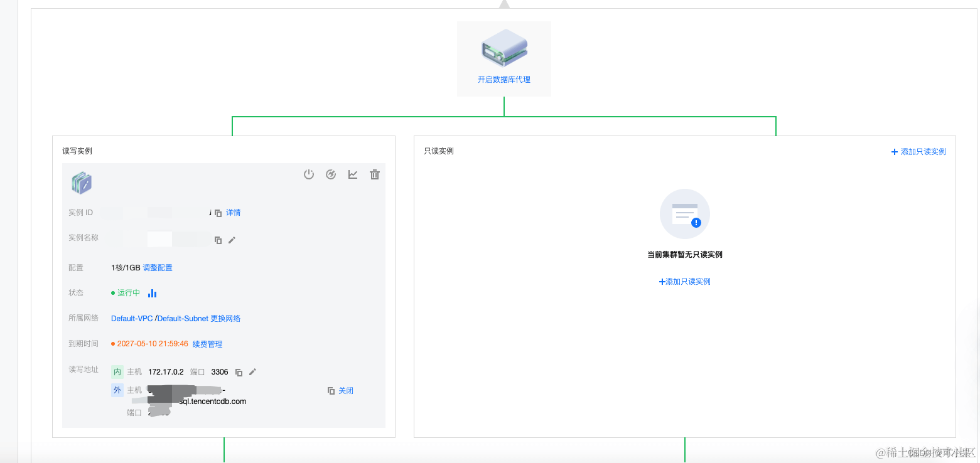Click the trash icon to delete instance
The image size is (980, 463).
point(375,174)
